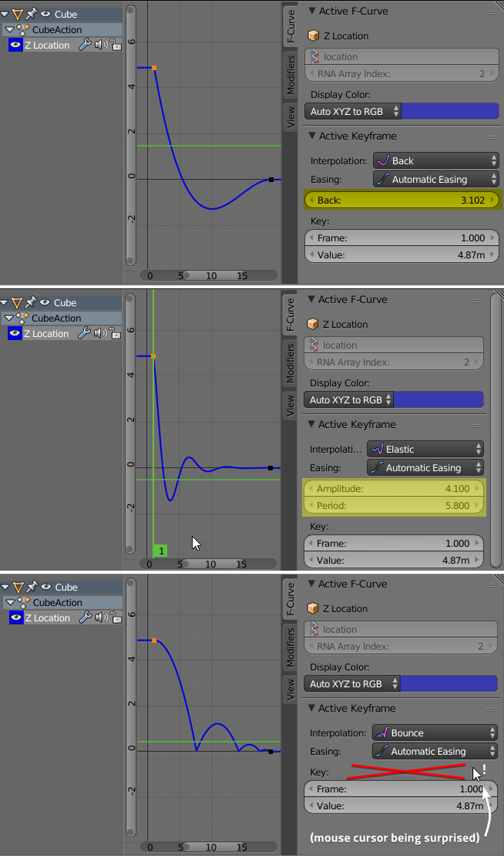The height and width of the screenshot is (856, 504).
Task: Toggle the Cube eye icon in Elastic screenshot
Action: coord(45,302)
